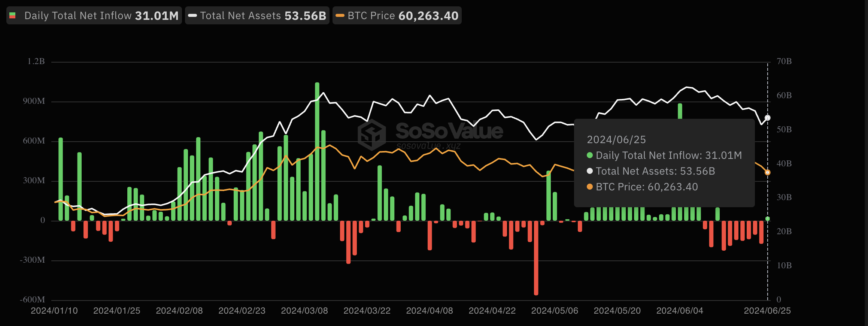Click the white dot beside tooltip Total Net Assets

(x=590, y=171)
